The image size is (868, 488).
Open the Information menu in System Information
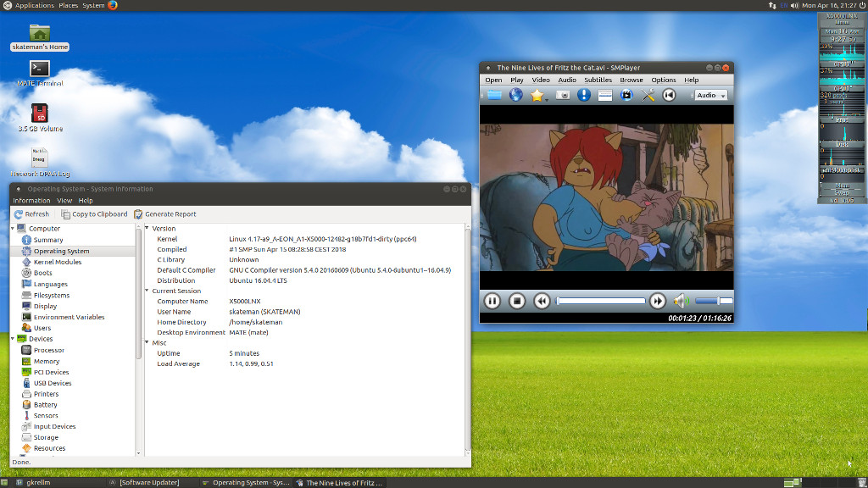pos(31,201)
